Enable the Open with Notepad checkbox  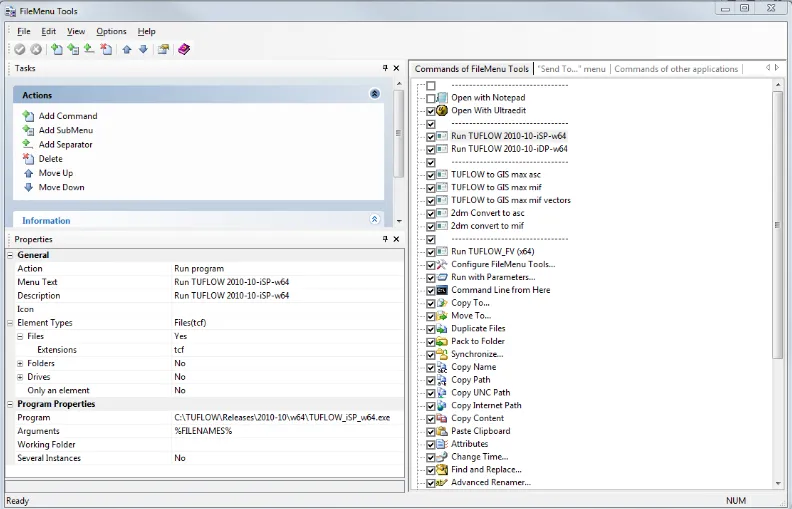(431, 98)
